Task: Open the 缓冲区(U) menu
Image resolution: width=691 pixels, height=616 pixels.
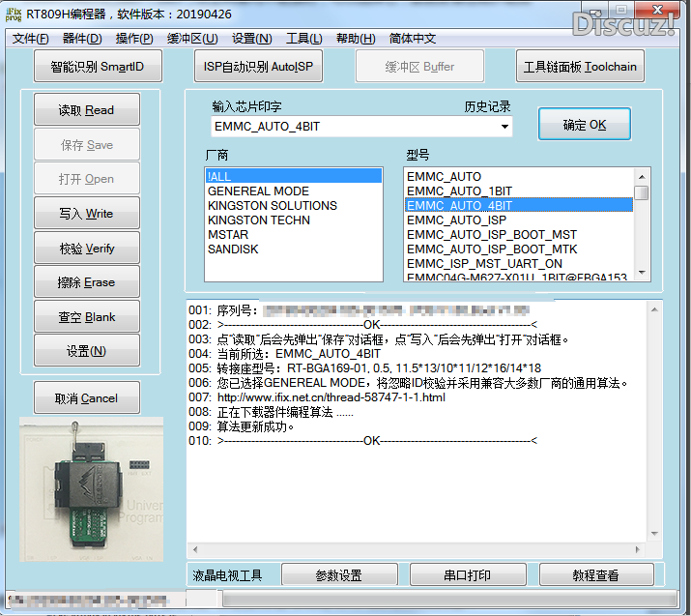Action: point(192,39)
